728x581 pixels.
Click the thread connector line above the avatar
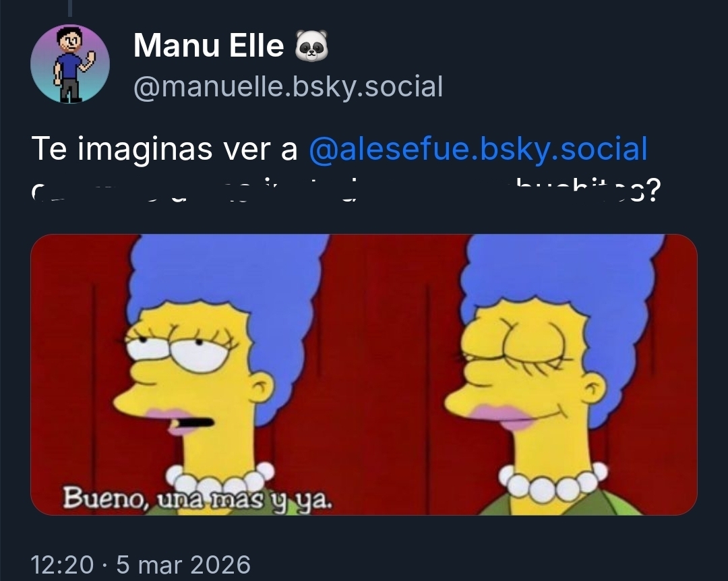pos(70,8)
